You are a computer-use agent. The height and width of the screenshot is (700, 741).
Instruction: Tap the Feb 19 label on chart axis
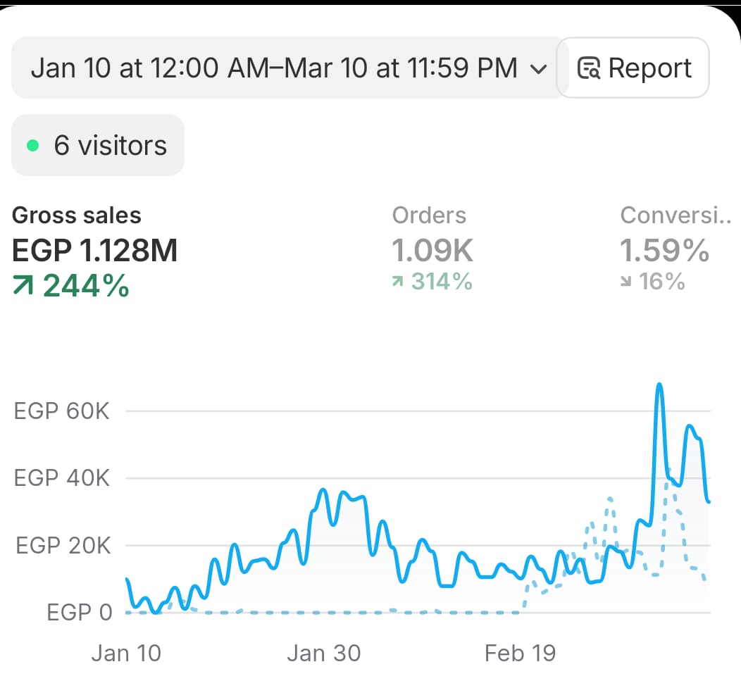(x=520, y=653)
